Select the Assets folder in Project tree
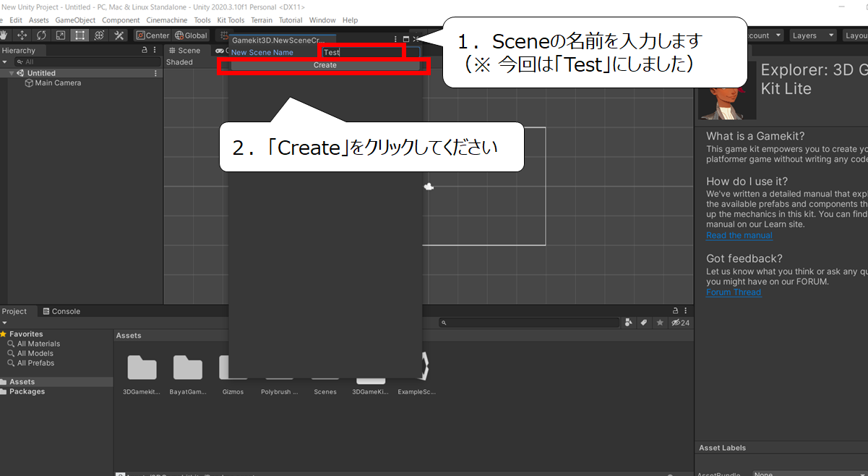 [x=56, y=381]
